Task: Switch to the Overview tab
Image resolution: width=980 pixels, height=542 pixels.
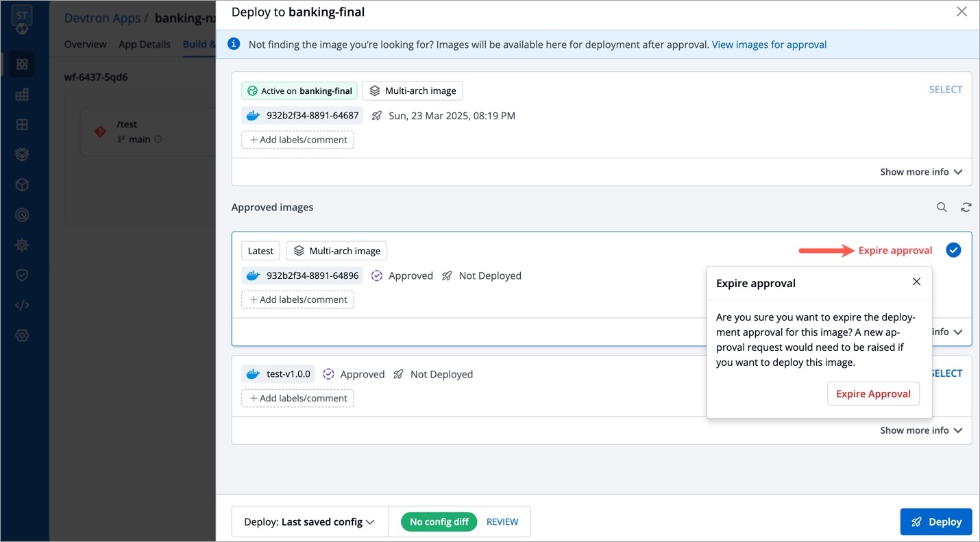Action: click(85, 45)
